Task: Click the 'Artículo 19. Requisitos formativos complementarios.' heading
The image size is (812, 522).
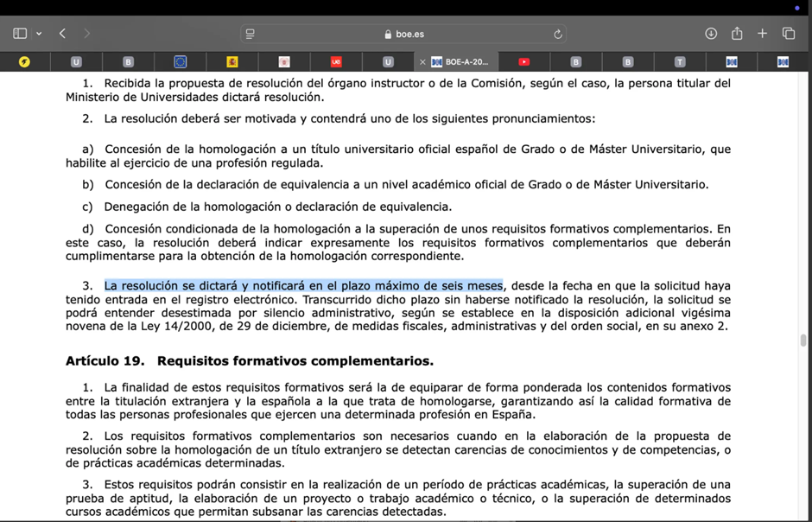Action: pos(250,361)
